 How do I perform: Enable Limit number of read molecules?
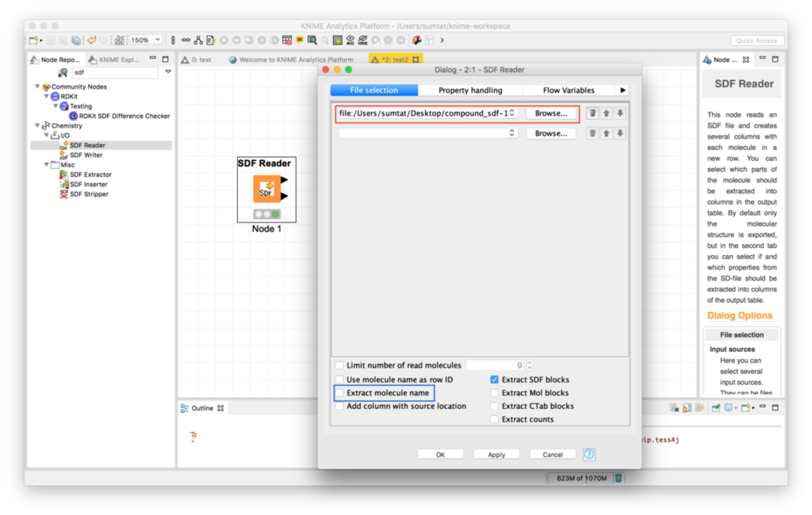click(x=340, y=365)
